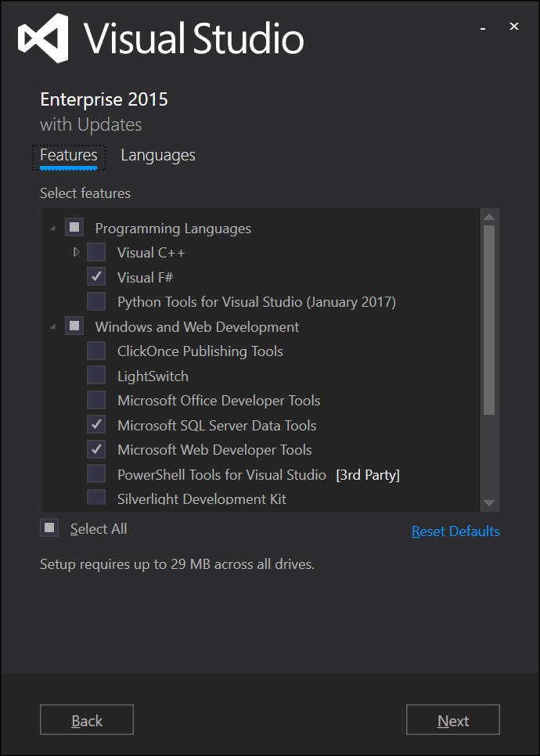
Task: Select Windows and Web Development label
Action: [x=196, y=327]
